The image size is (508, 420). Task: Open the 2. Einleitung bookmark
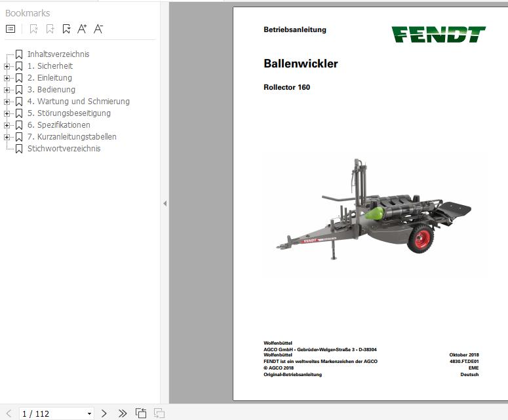50,78
